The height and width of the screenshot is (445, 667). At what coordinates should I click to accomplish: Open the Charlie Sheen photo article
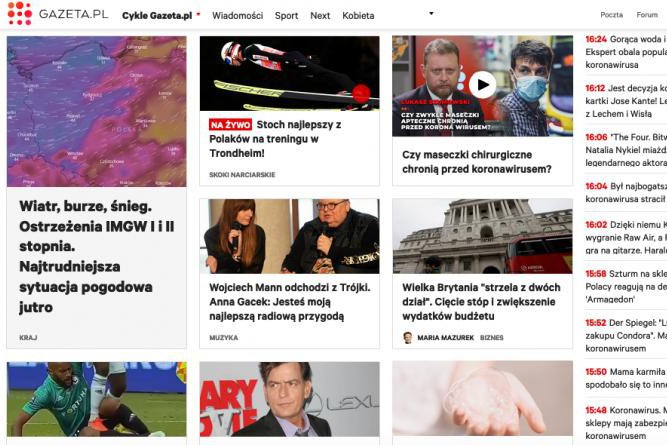[x=290, y=399]
